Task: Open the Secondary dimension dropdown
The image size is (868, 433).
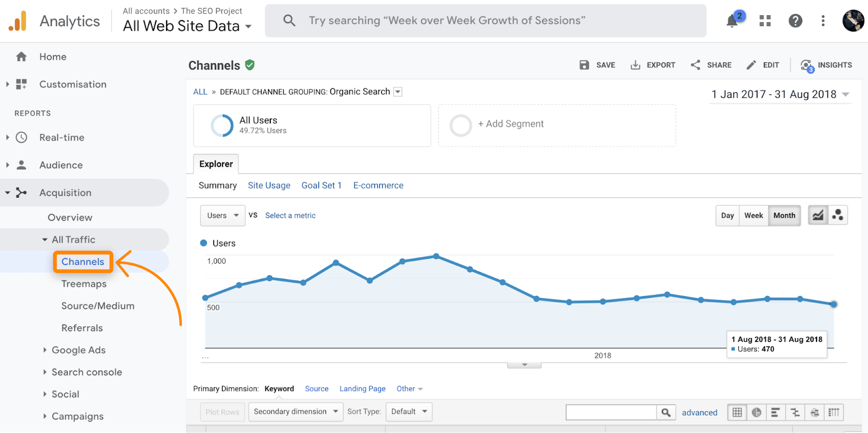Action: [296, 412]
